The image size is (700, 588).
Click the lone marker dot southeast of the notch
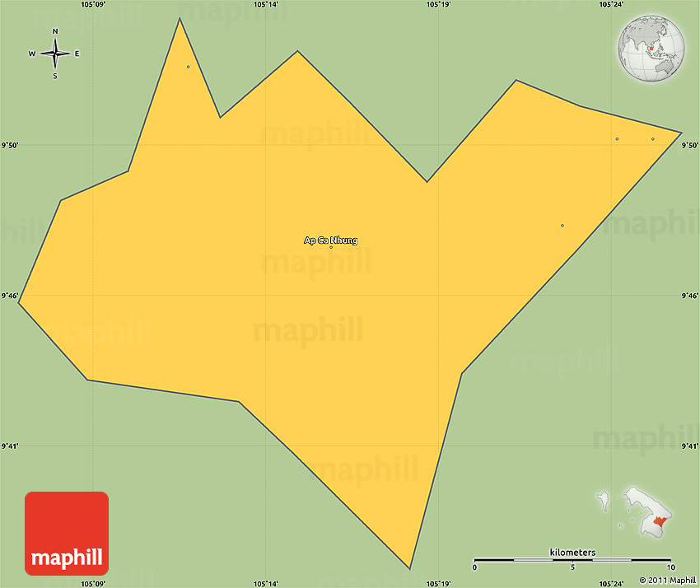point(562,226)
